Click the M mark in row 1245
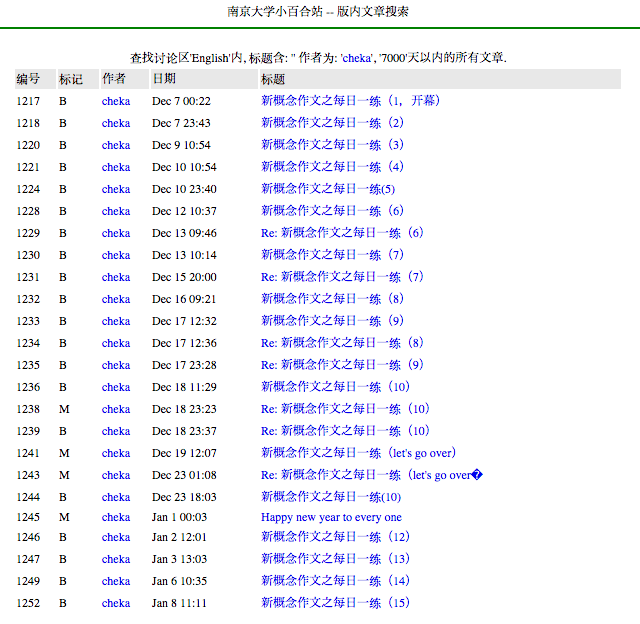Screen dimensions: 640x624 tap(64, 517)
